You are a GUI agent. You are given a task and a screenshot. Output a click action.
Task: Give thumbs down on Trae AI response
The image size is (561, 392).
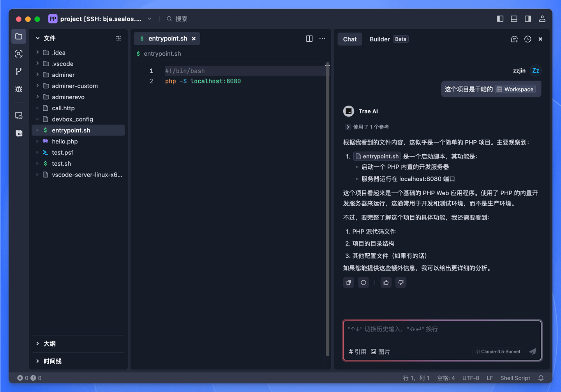[x=400, y=282]
